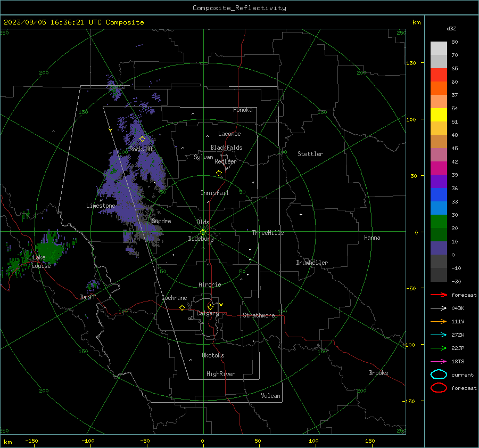Image resolution: width=479 pixels, height=448 pixels.
Task: Click the Airdrie city label
Action: coord(210,284)
